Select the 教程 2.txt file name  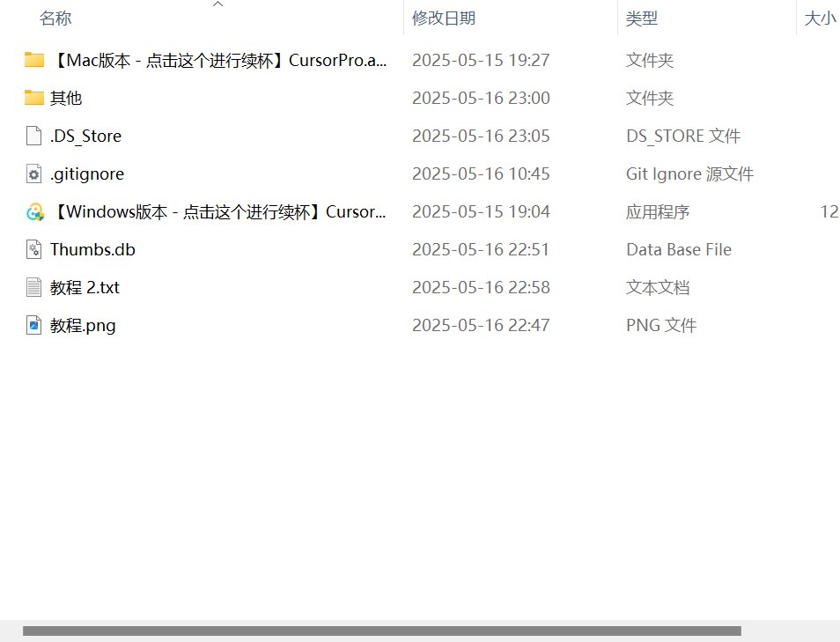tap(85, 288)
